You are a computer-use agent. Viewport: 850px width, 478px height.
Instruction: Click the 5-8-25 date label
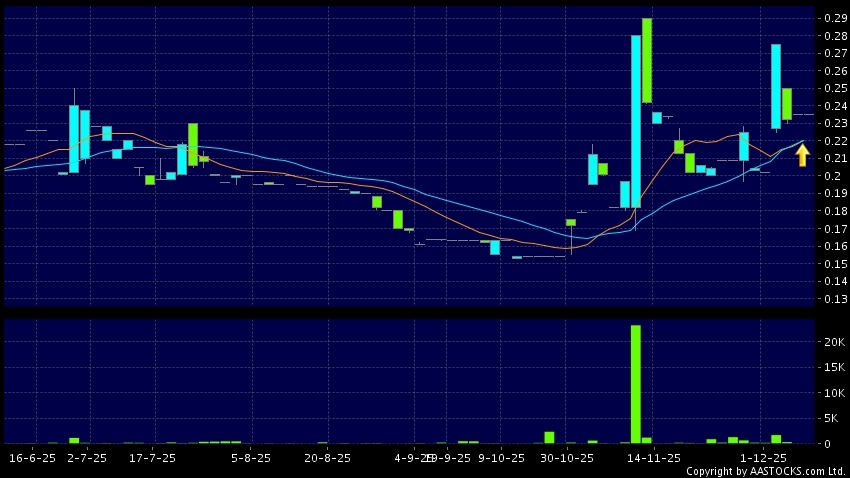pos(251,458)
